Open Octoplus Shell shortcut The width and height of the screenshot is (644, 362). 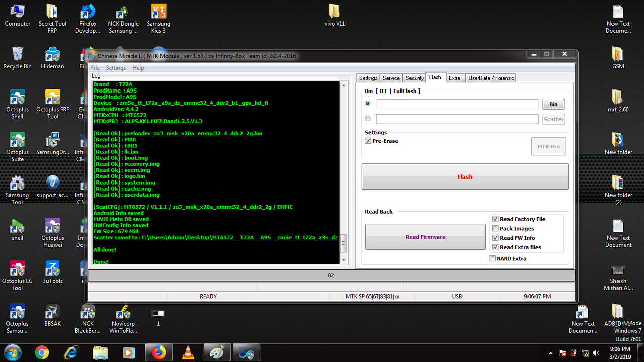[18, 105]
